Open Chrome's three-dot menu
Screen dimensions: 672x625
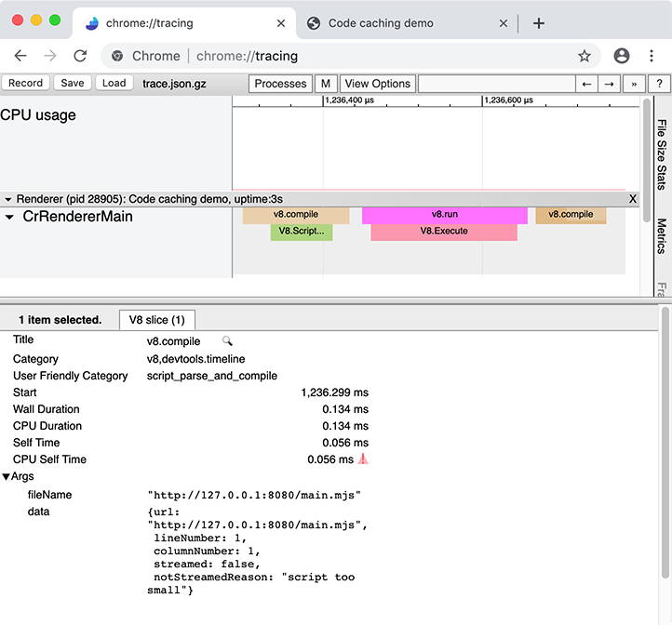click(x=652, y=56)
